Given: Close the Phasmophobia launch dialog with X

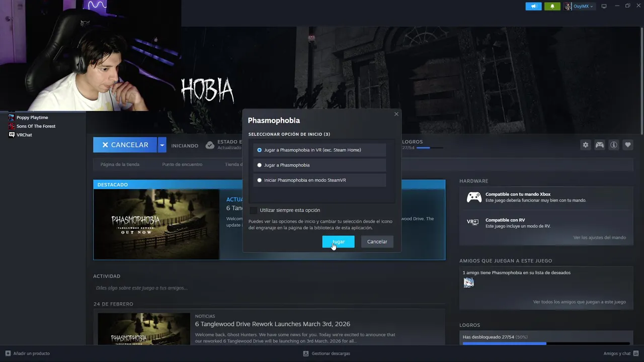Looking at the screenshot, I should 396,114.
